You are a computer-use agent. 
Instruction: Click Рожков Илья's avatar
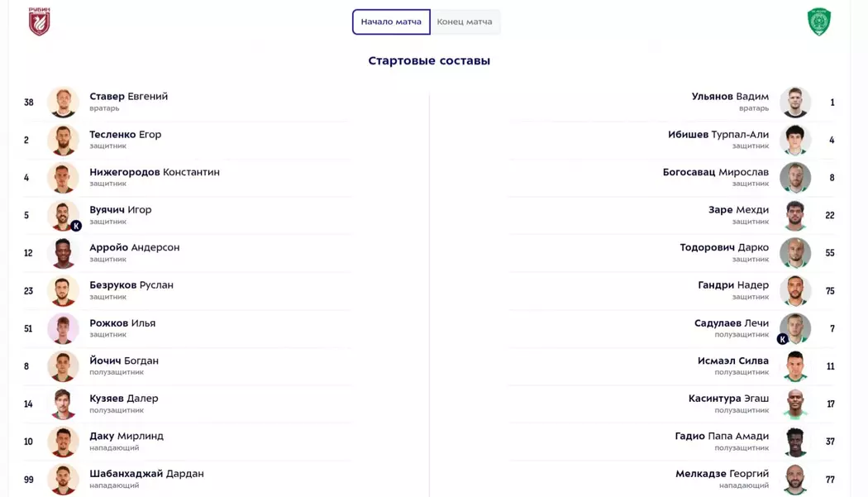click(x=63, y=329)
